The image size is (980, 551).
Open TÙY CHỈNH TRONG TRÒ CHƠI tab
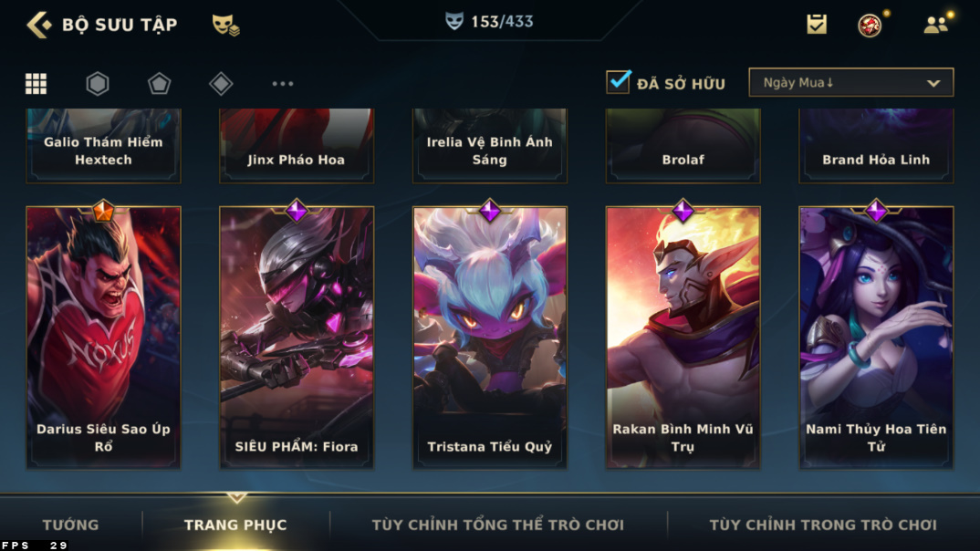tap(823, 525)
